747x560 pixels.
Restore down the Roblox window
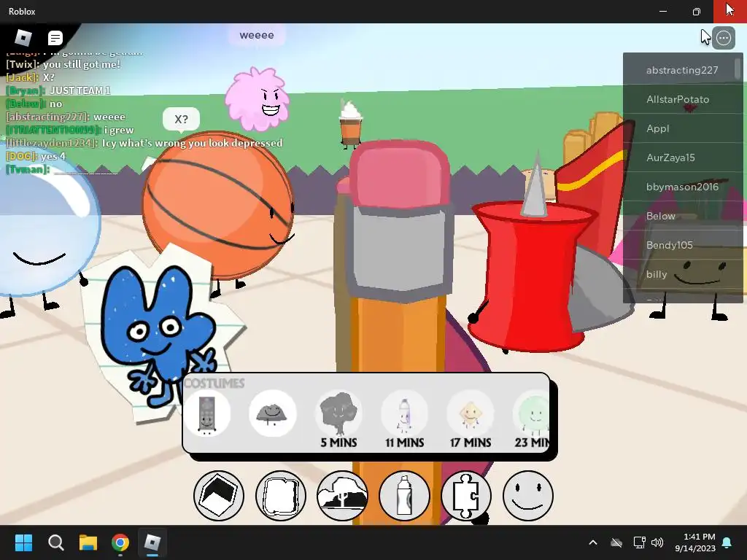tap(697, 12)
